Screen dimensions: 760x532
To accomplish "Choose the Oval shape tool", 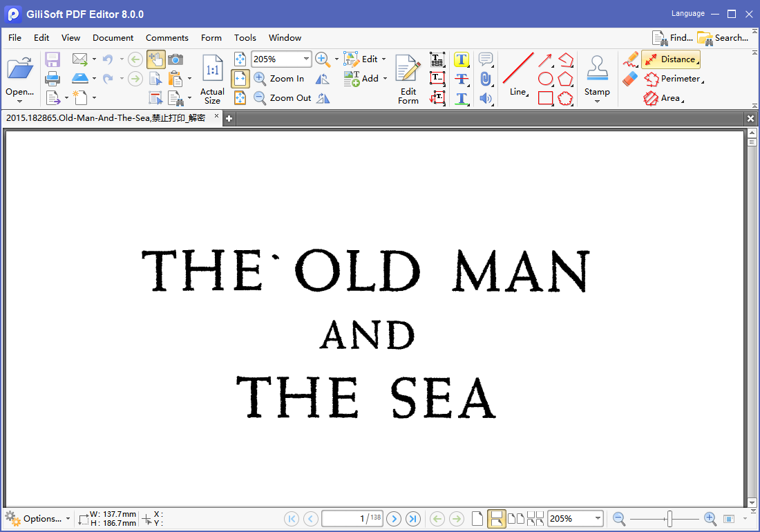I will pos(546,79).
